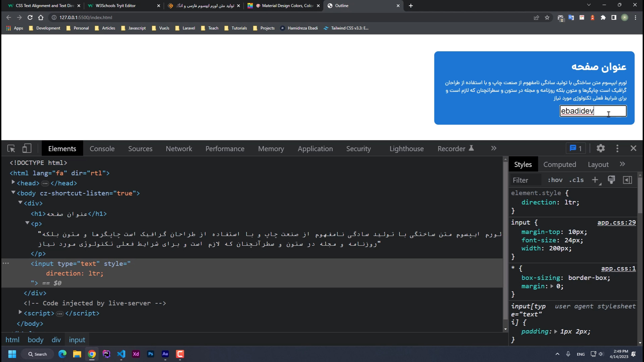Activate the inspect element picker icon
The width and height of the screenshot is (644, 362).
pyautogui.click(x=11, y=148)
